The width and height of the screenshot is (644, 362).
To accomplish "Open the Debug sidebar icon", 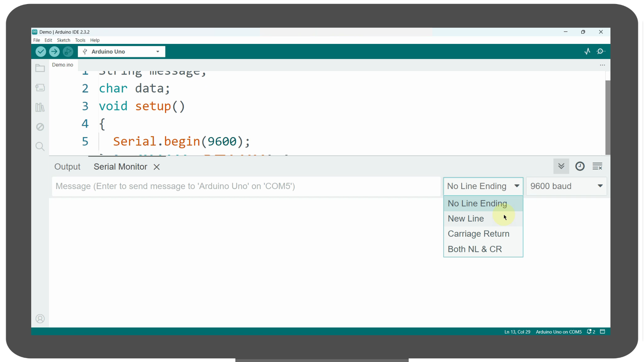I will point(40,127).
